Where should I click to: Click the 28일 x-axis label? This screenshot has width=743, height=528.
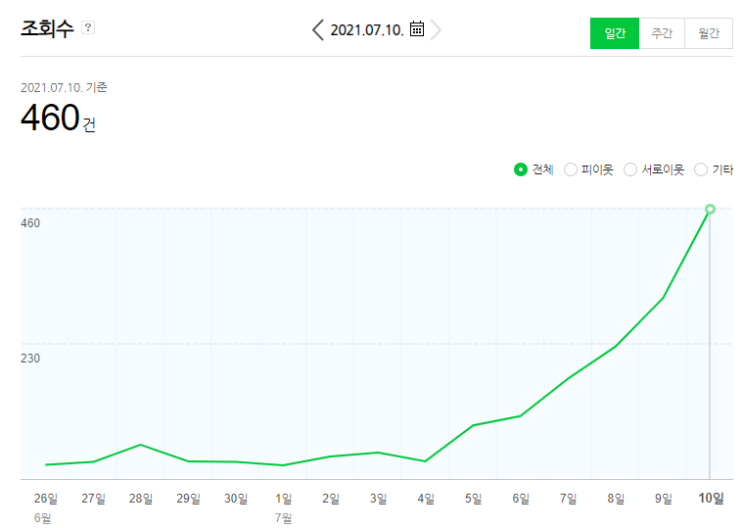[141, 498]
